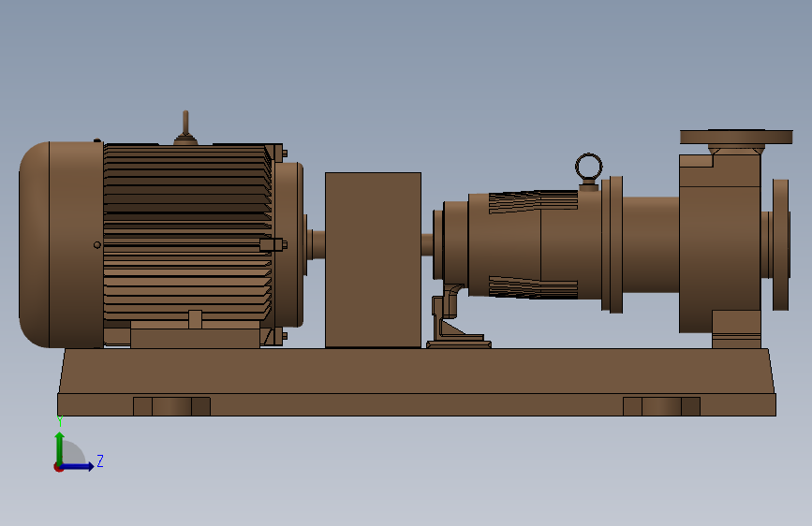
Task: Select the large baseplate top surface
Action: [x=417, y=372]
